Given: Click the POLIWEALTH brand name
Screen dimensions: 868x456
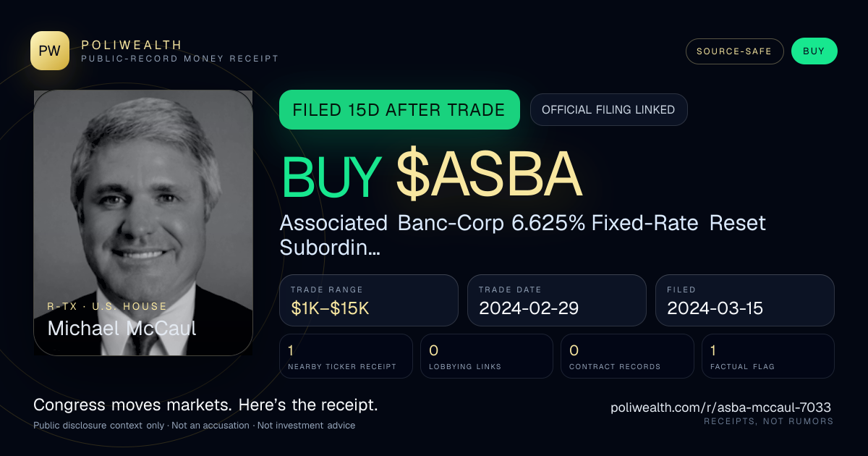Looking at the screenshot, I should (x=132, y=45).
